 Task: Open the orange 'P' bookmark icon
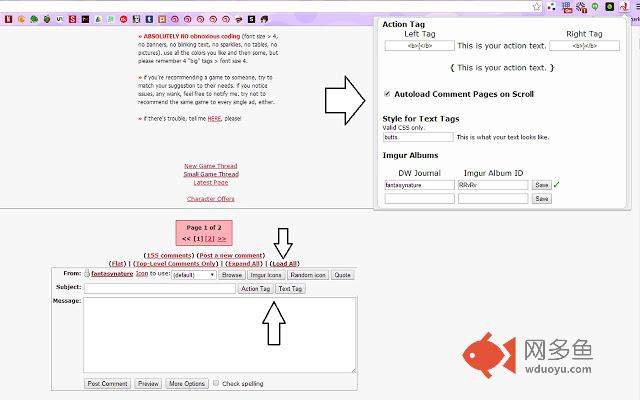[x=162, y=19]
